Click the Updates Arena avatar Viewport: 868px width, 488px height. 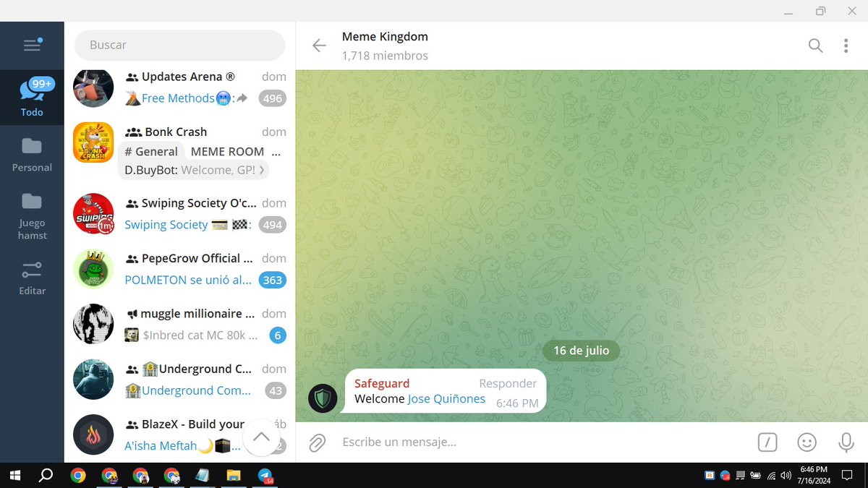click(93, 87)
